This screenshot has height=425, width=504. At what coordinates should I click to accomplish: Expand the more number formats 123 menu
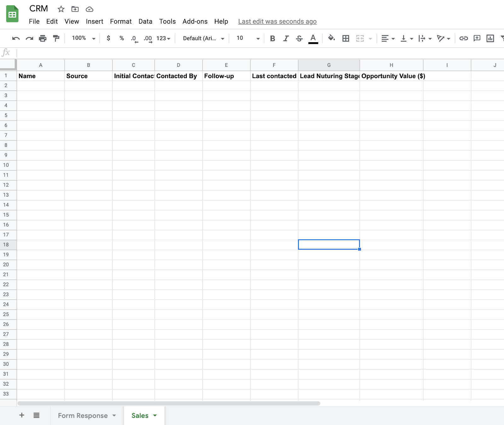coord(163,38)
